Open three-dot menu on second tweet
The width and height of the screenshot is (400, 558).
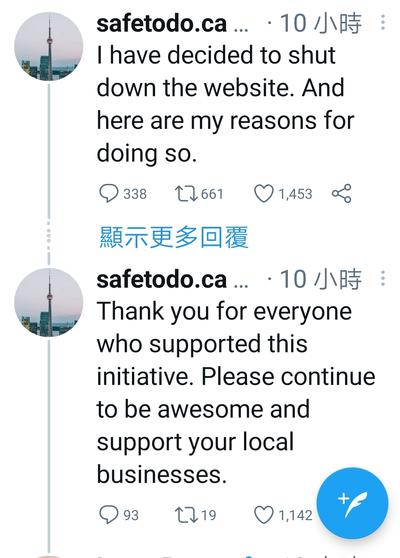pos(383,278)
